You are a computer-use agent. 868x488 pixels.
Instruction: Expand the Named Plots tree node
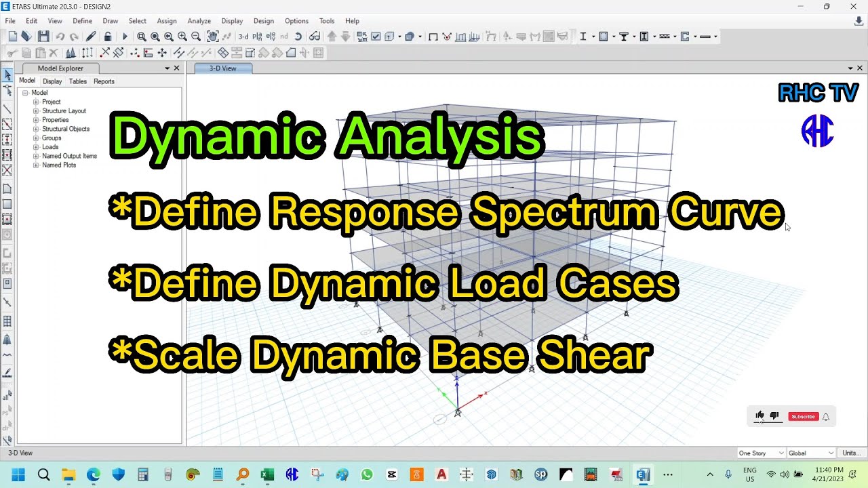pos(36,165)
